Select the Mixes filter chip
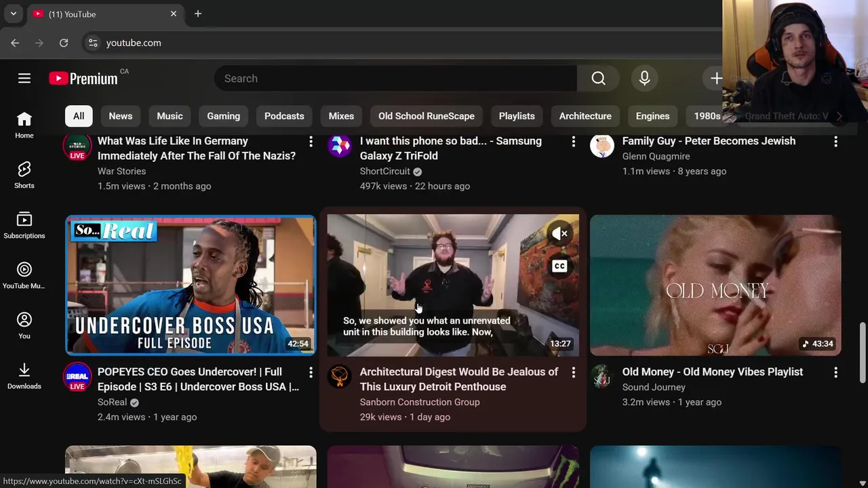Viewport: 868px width, 488px height. pyautogui.click(x=341, y=116)
